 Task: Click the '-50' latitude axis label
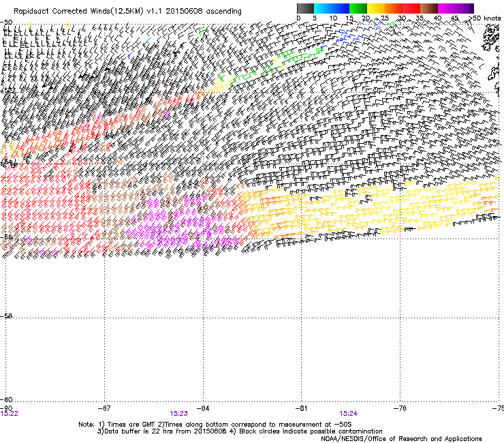[6, 22]
